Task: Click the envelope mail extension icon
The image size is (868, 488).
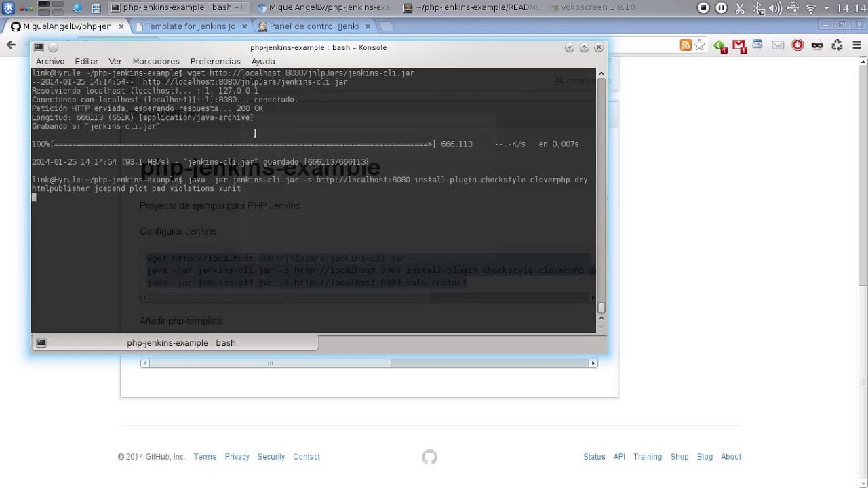Action: pos(778,45)
